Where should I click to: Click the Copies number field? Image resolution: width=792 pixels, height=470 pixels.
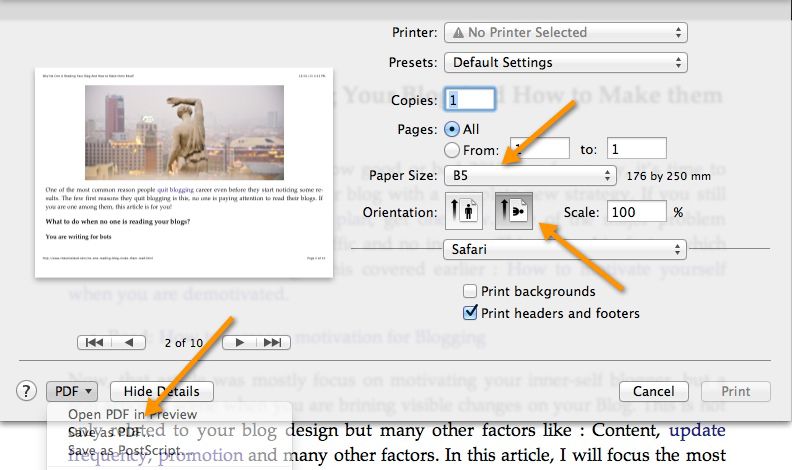[469, 99]
